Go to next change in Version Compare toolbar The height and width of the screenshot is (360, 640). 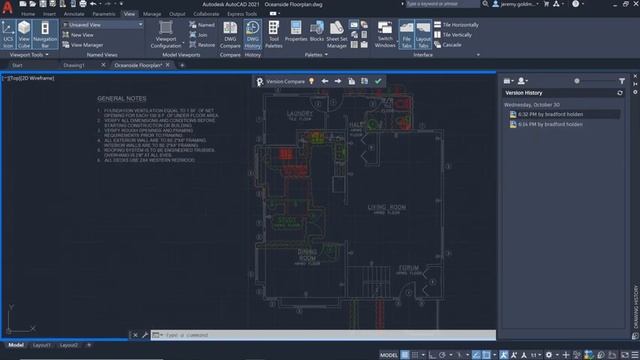pos(338,81)
